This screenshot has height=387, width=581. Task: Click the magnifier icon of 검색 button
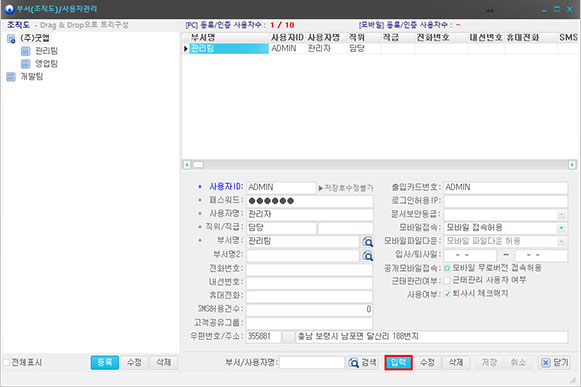(x=354, y=363)
